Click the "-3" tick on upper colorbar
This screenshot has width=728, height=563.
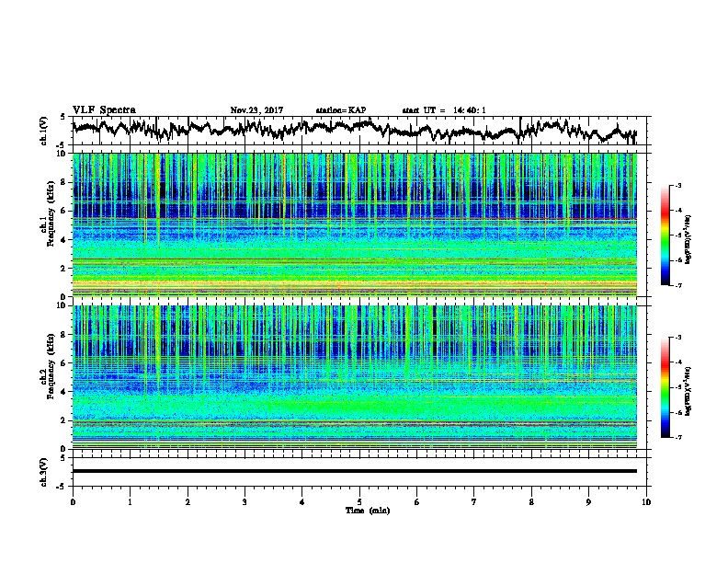(x=677, y=186)
